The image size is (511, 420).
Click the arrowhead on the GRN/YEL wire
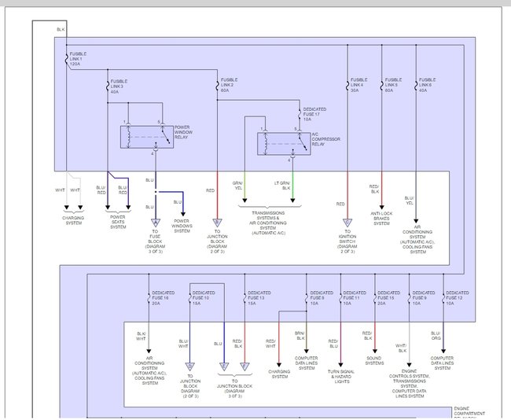[244, 201]
